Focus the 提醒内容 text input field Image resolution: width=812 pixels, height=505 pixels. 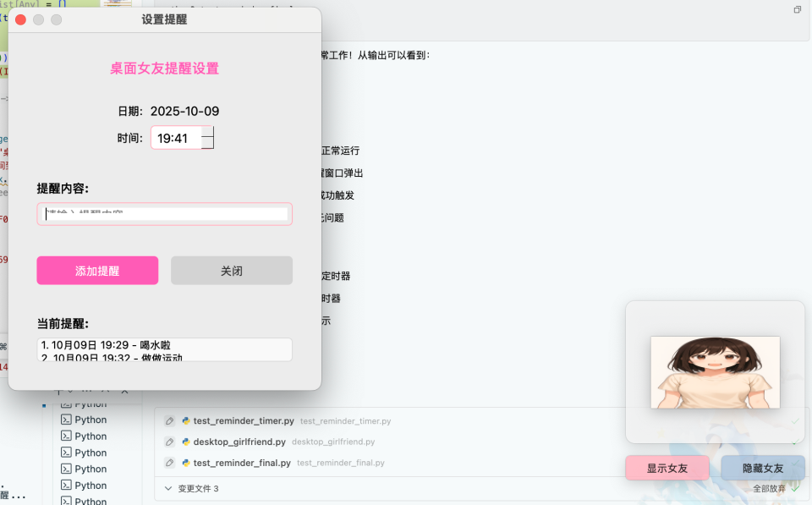coord(165,214)
